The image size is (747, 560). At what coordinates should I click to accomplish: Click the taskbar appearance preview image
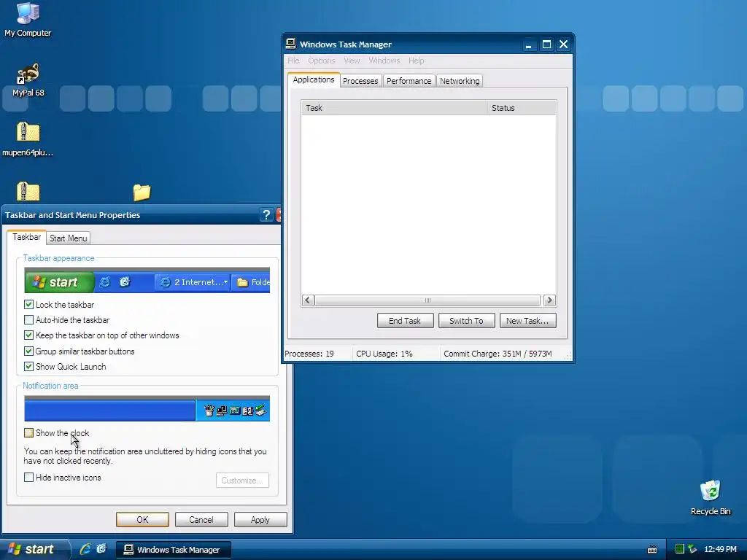pyautogui.click(x=147, y=280)
